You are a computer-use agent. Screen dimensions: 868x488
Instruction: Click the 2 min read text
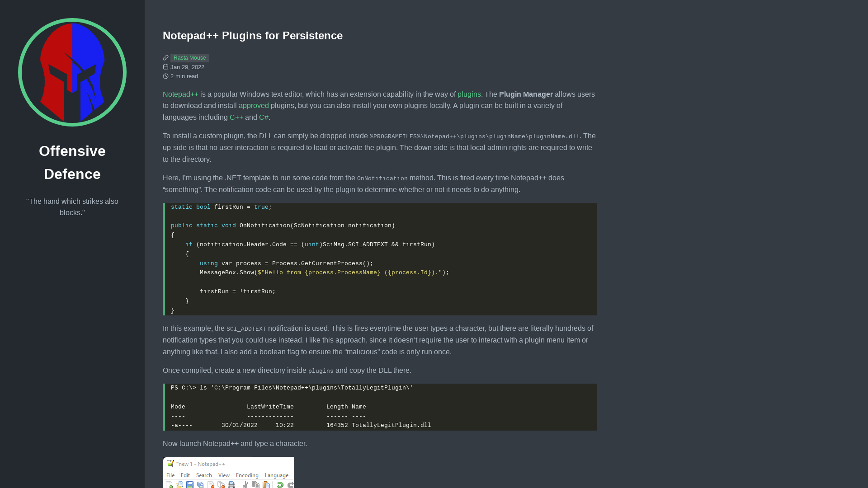pyautogui.click(x=184, y=76)
